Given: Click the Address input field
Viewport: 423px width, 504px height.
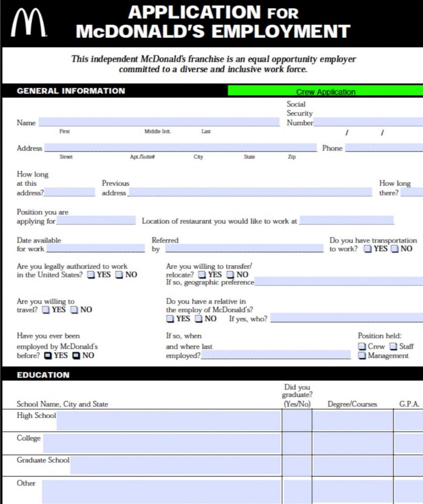Looking at the screenshot, I should (181, 147).
